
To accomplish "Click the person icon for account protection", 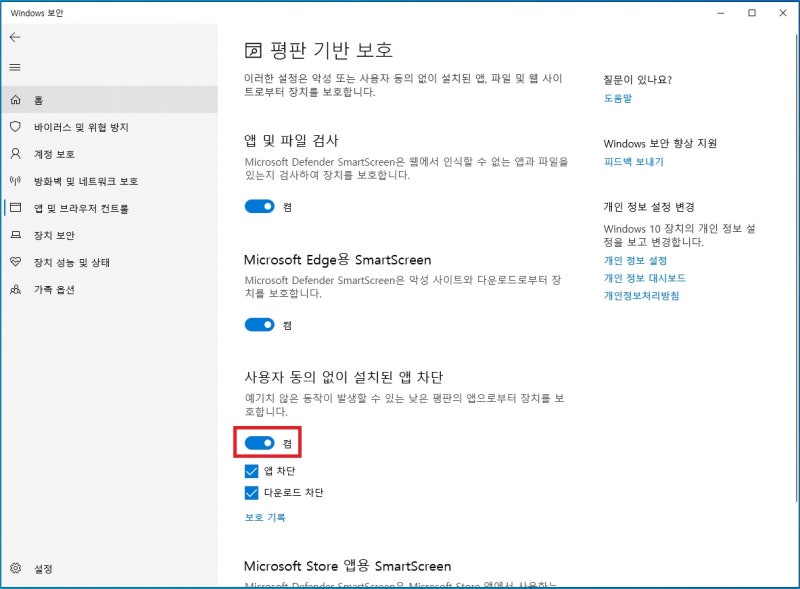I will pyautogui.click(x=16, y=154).
